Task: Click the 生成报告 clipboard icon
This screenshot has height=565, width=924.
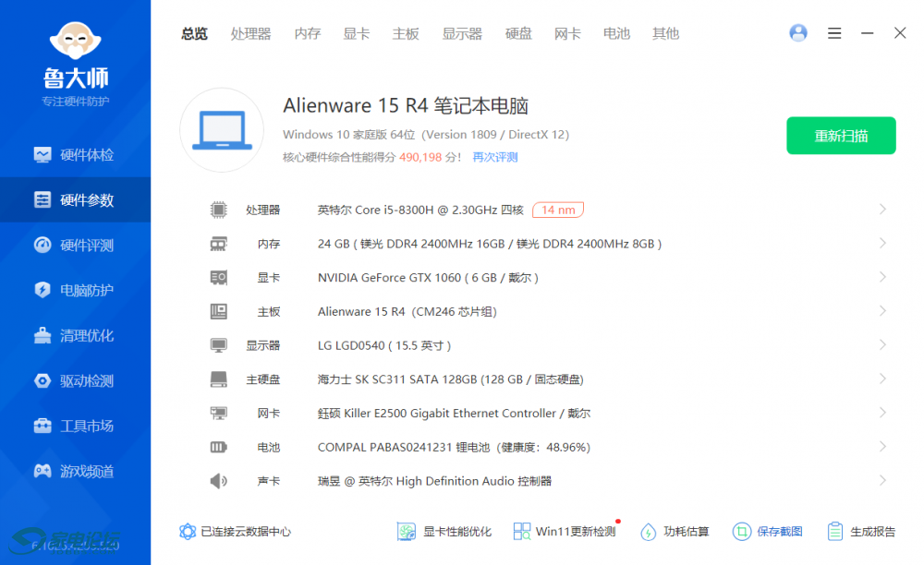Action: click(835, 532)
